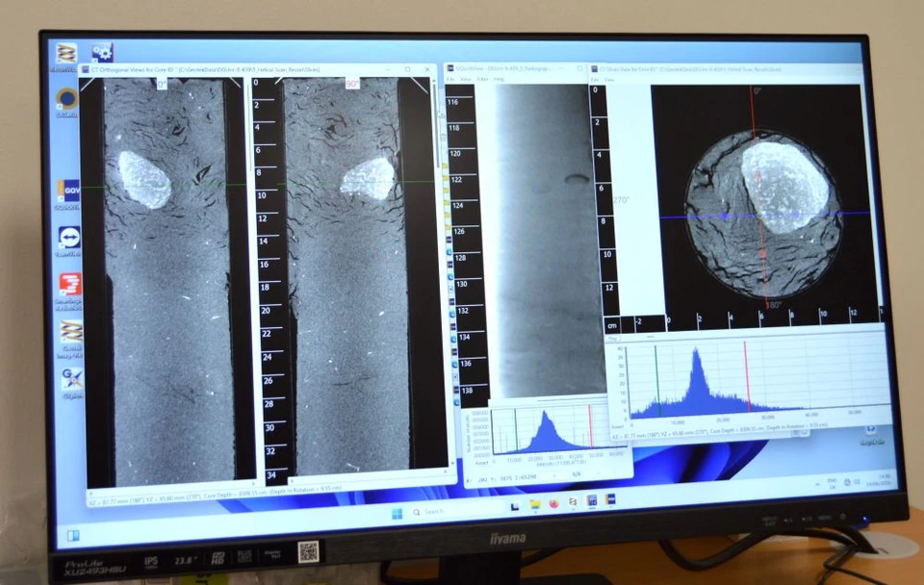Viewport: 924px width, 585px height.
Task: Launch TeamViewer from the desktop
Action: tap(69, 238)
